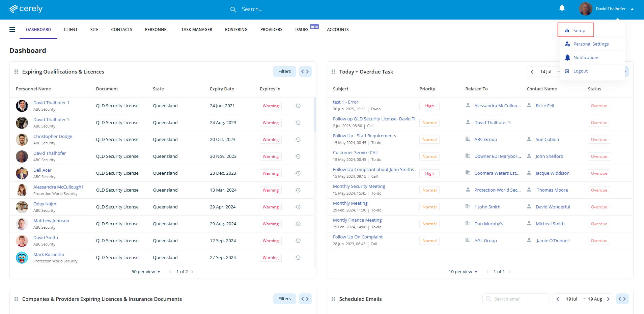This screenshot has height=314, width=644.
Task: Open Filters for Expiring Qualifications & Licences
Action: pyautogui.click(x=284, y=72)
